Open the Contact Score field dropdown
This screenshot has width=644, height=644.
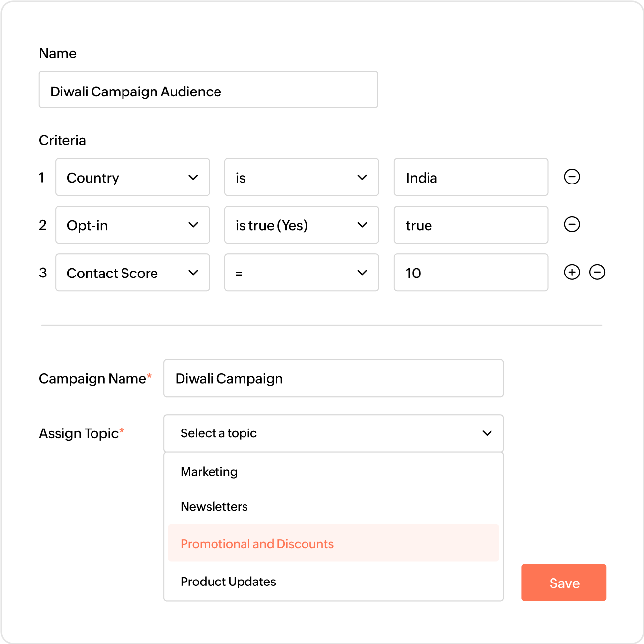pyautogui.click(x=132, y=273)
